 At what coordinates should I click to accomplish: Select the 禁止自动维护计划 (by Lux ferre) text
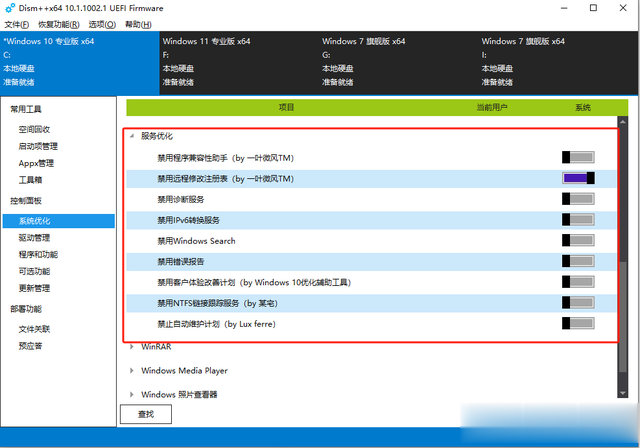[216, 324]
